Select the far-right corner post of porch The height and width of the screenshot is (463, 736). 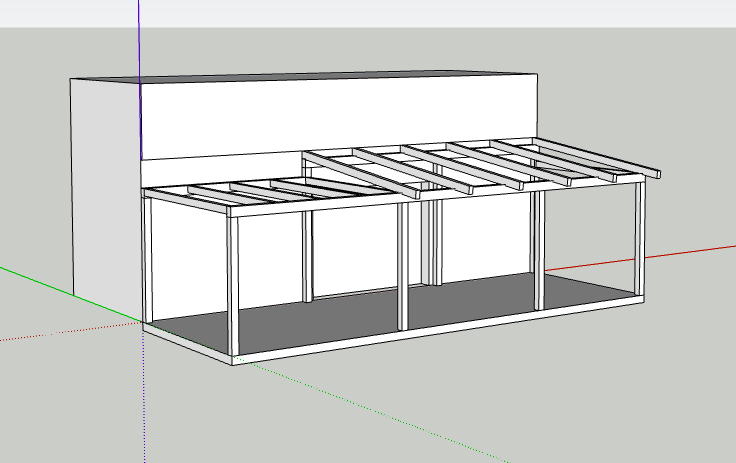(640, 238)
